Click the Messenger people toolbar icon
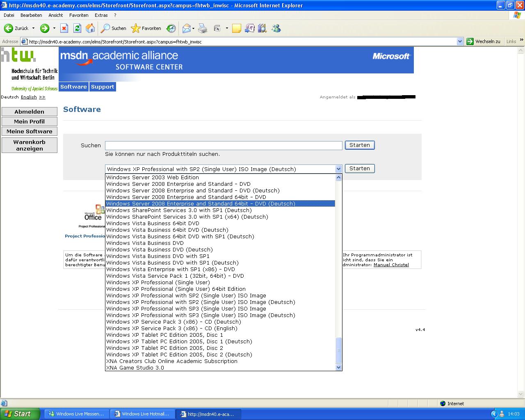The width and height of the screenshot is (525, 420). [276, 28]
